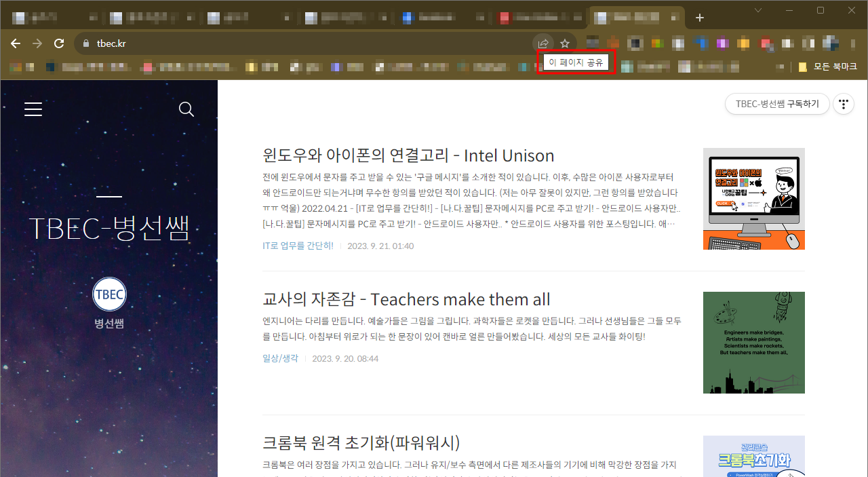Image resolution: width=868 pixels, height=477 pixels.
Task: Open a new browser tab with plus
Action: click(700, 18)
